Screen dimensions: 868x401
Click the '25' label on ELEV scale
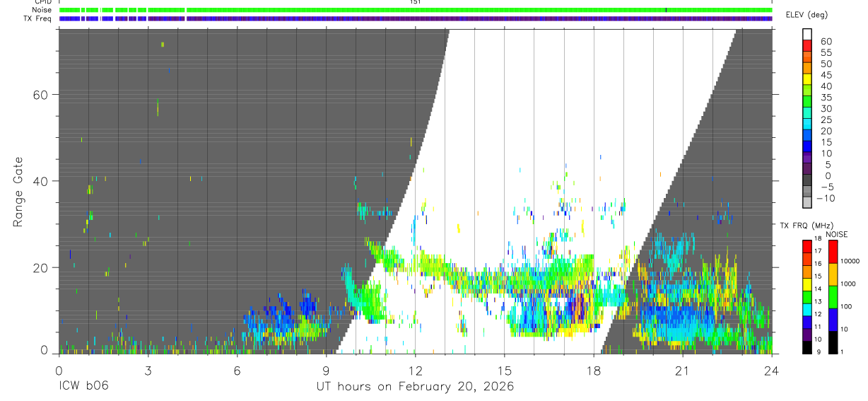coord(825,120)
